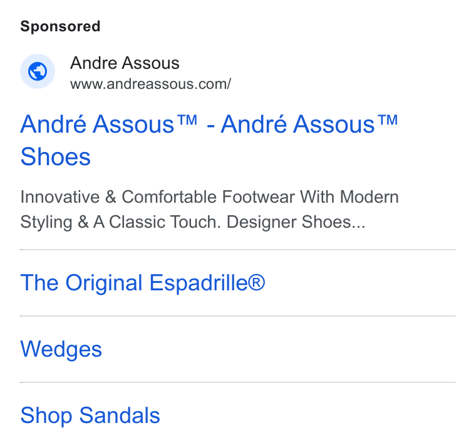Open The Original Espadrille® sitelink

point(143,283)
